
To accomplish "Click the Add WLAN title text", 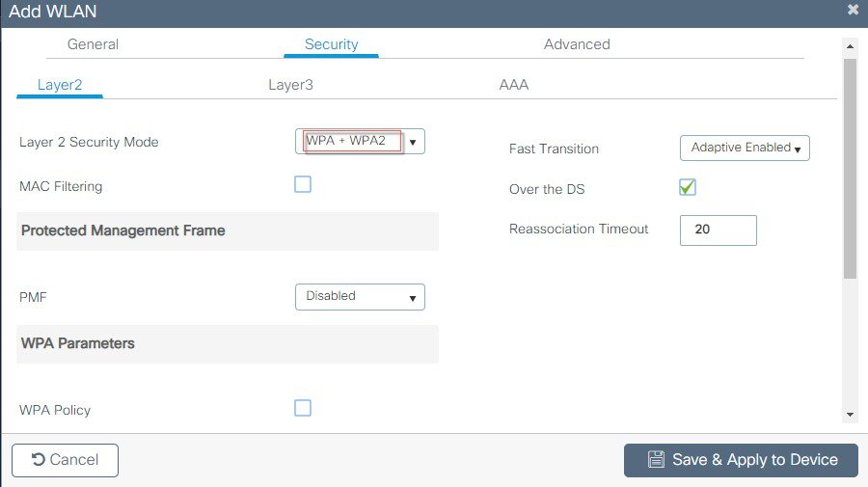I will [53, 11].
